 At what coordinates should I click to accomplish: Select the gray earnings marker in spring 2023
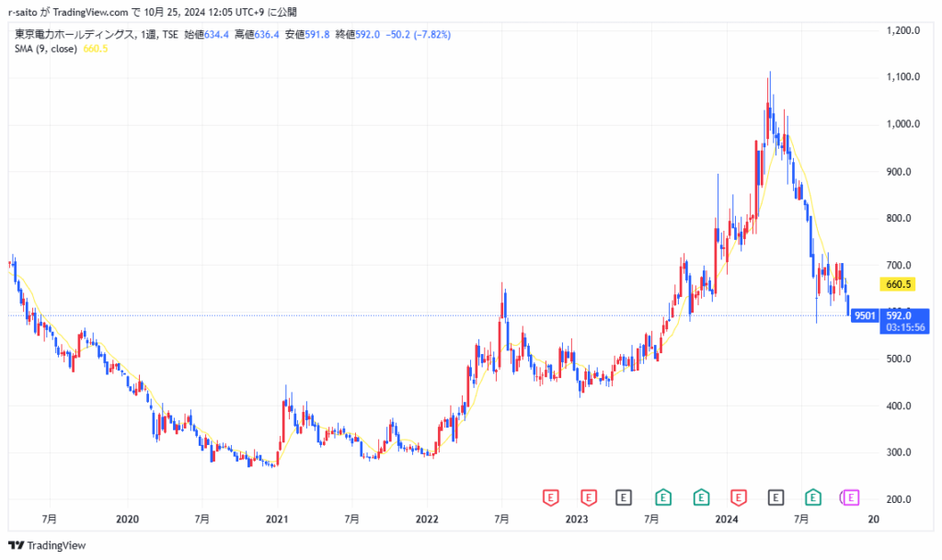[x=625, y=497]
